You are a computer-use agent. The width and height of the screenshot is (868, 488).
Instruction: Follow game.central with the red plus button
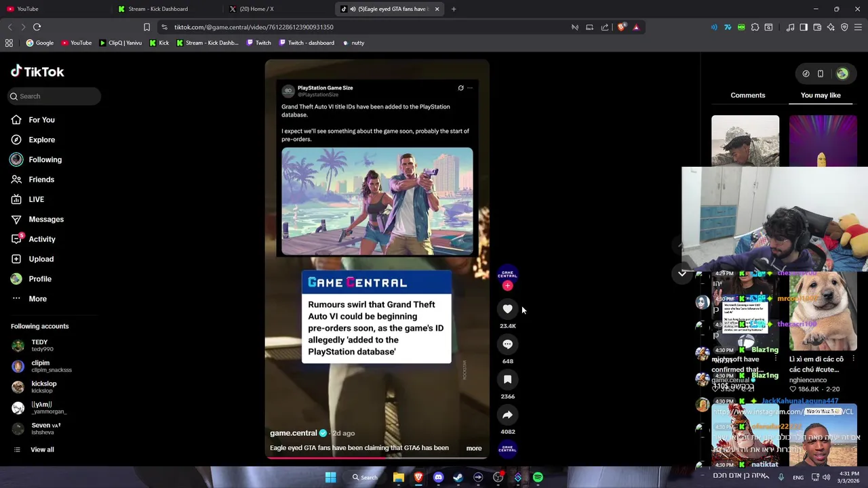[507, 285]
